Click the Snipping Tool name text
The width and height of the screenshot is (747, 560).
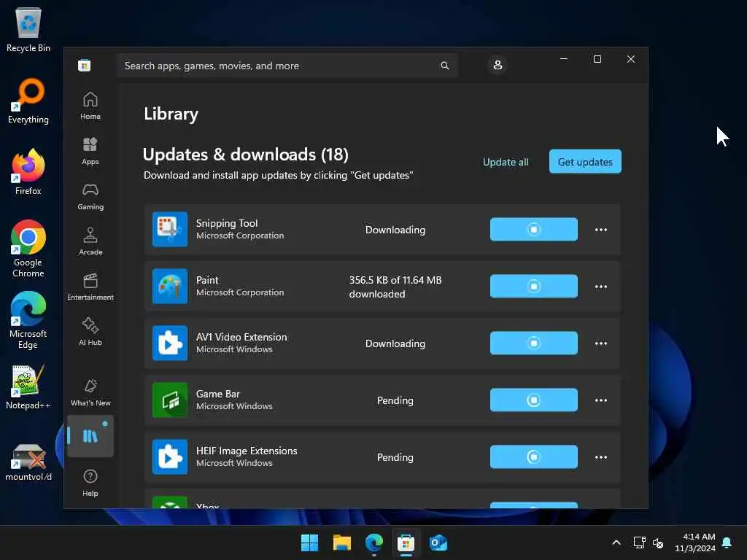tap(227, 223)
